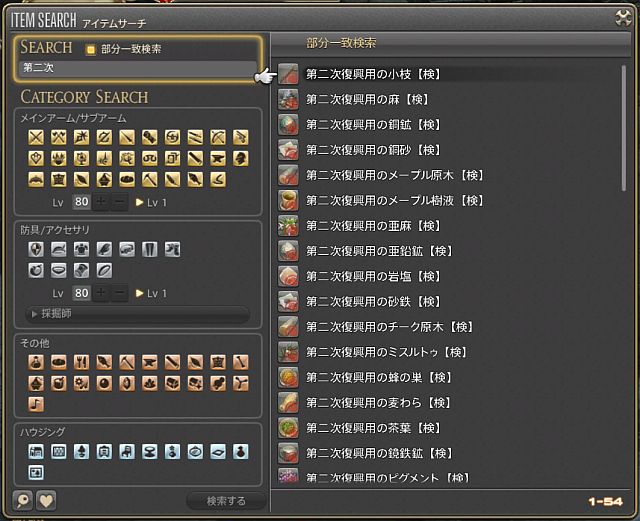640x521 pixels.
Task: Expand the 採掘師 class selector
Action: [x=138, y=314]
